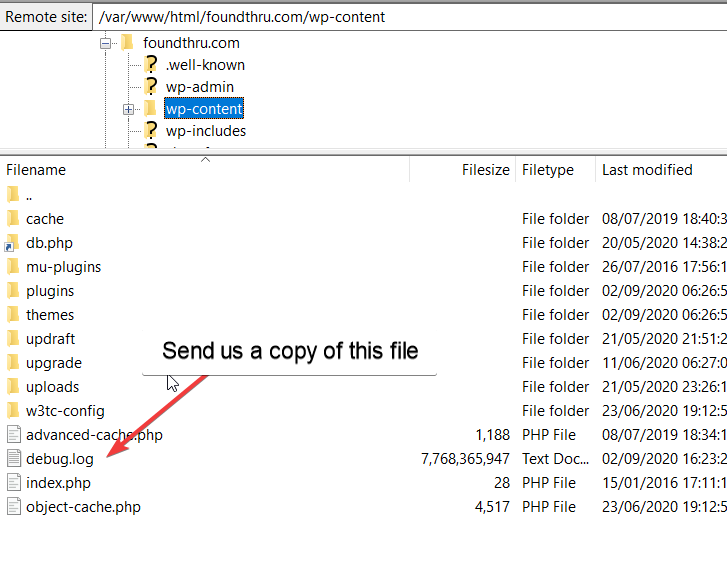
Task: Click the 28 filesize of index.php
Action: (x=502, y=483)
